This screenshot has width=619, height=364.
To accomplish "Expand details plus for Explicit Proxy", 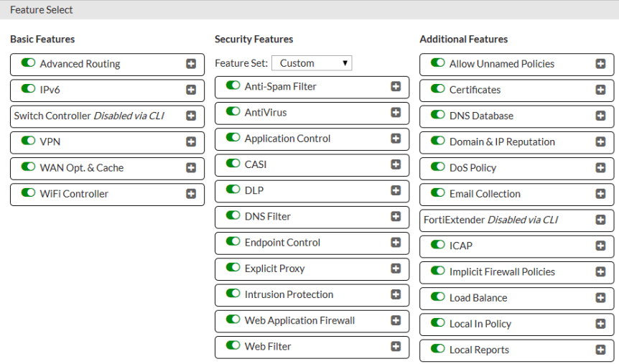I will pyautogui.click(x=396, y=269).
